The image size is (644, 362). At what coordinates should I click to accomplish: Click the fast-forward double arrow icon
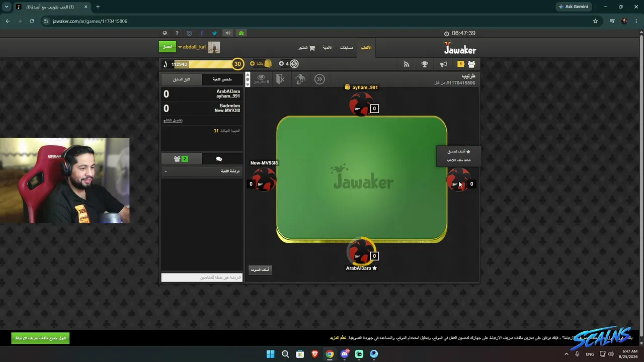point(319,79)
